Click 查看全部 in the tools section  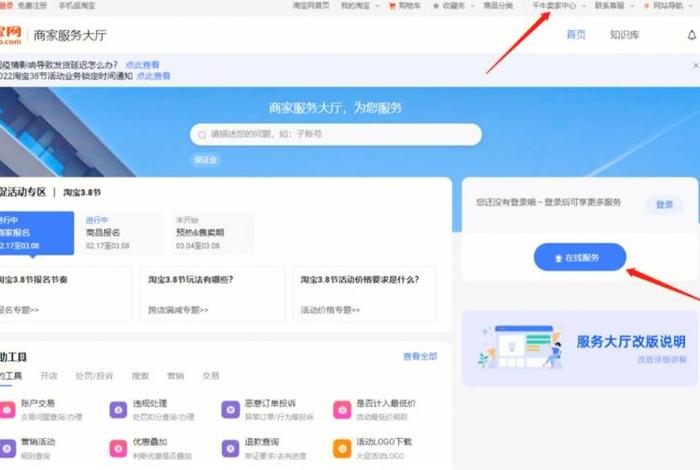pyautogui.click(x=420, y=356)
